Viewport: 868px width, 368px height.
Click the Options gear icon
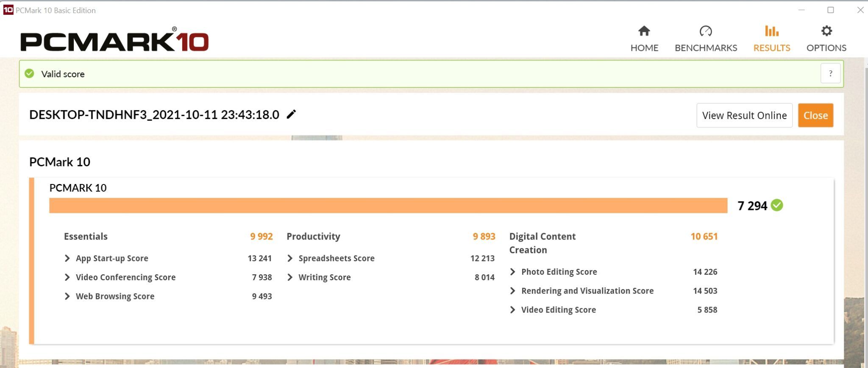pos(826,31)
